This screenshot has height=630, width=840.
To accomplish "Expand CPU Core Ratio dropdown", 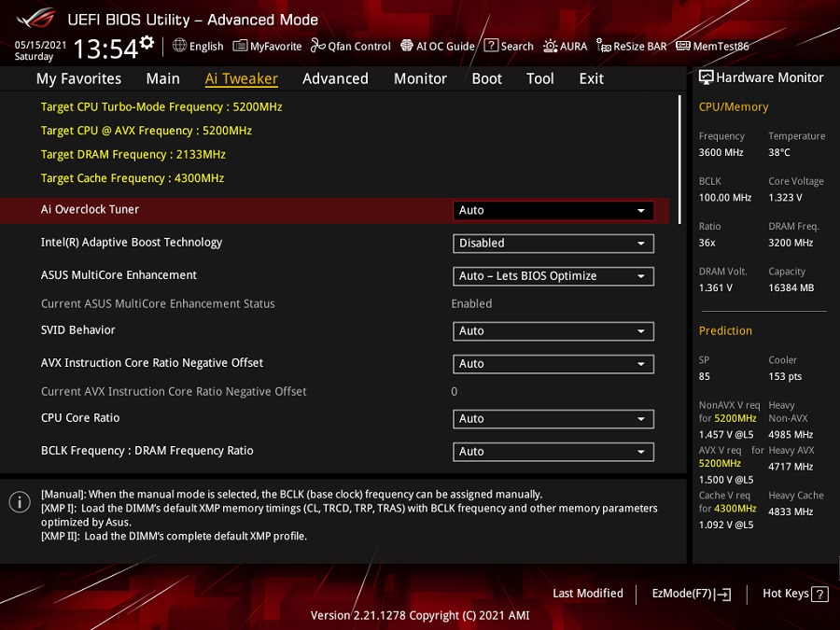I will click(x=553, y=419).
